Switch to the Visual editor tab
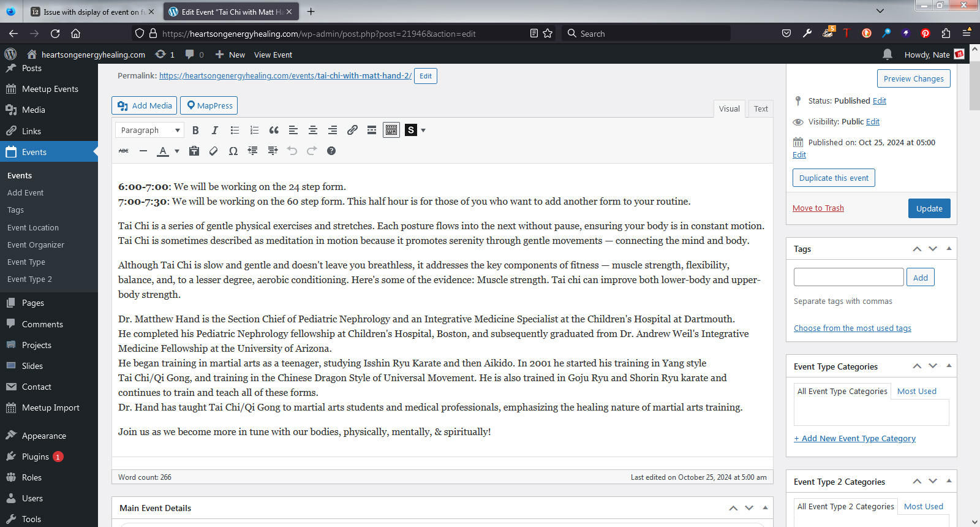 coord(729,108)
